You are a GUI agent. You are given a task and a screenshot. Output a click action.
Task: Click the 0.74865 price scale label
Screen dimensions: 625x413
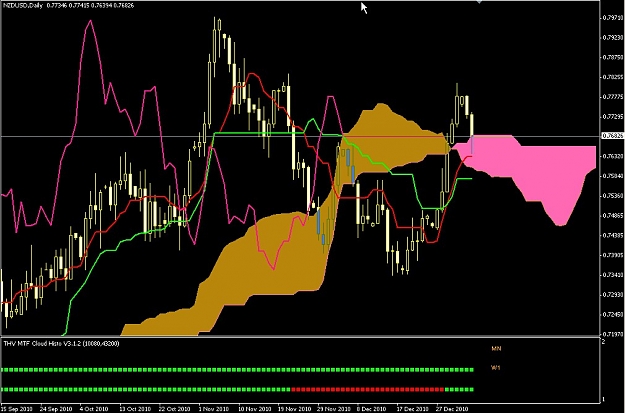(x=613, y=216)
